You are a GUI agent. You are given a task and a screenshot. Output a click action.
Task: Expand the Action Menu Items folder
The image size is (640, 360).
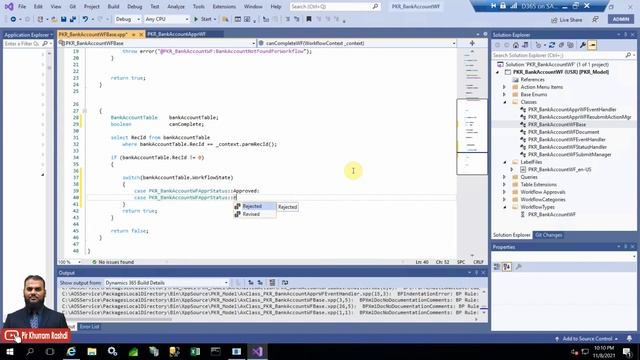pos(504,87)
